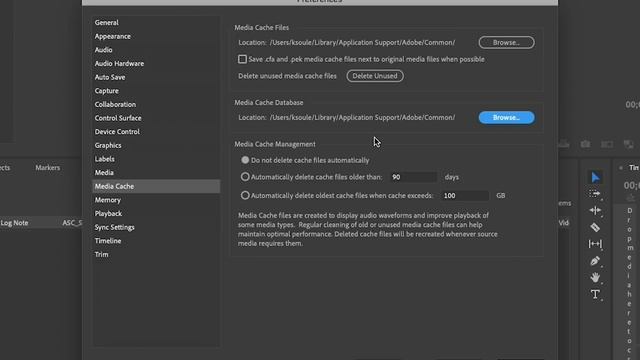The width and height of the screenshot is (640, 360).
Task: Click the days input field showing 90
Action: pos(413,177)
